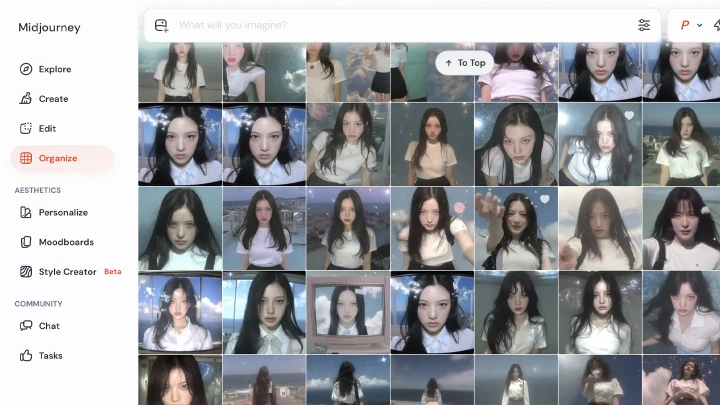Open prompt settings sliders icon
This screenshot has width=720, height=405.
pyautogui.click(x=644, y=25)
